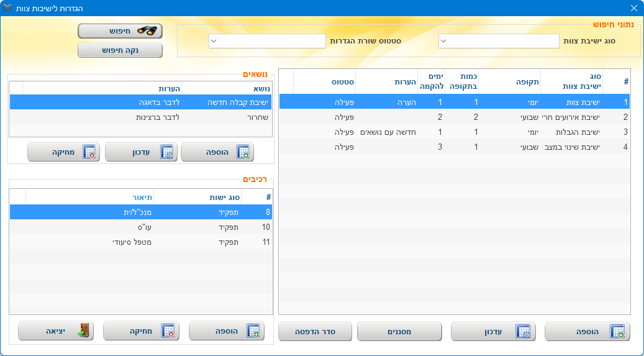Click the עדכון icon below the main table

coord(523,332)
